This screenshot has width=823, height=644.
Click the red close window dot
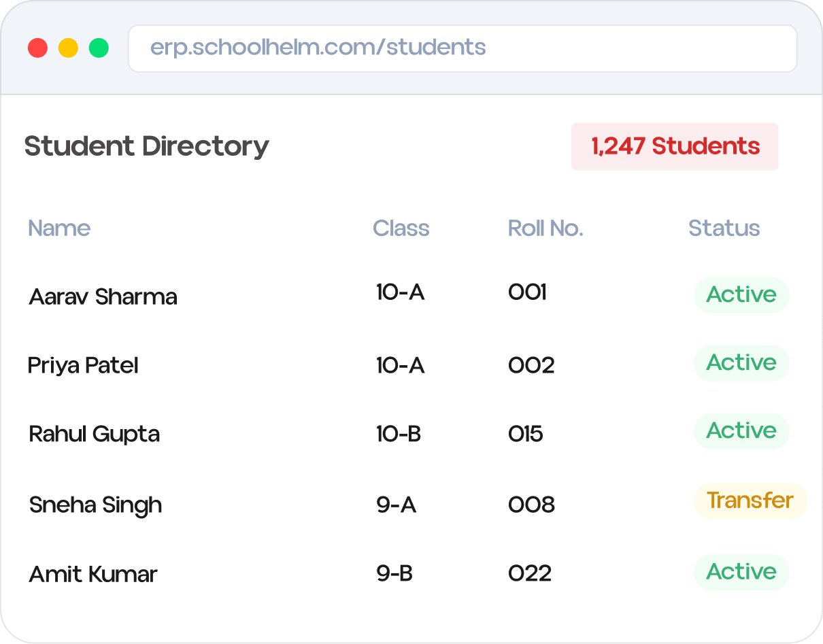click(x=37, y=48)
